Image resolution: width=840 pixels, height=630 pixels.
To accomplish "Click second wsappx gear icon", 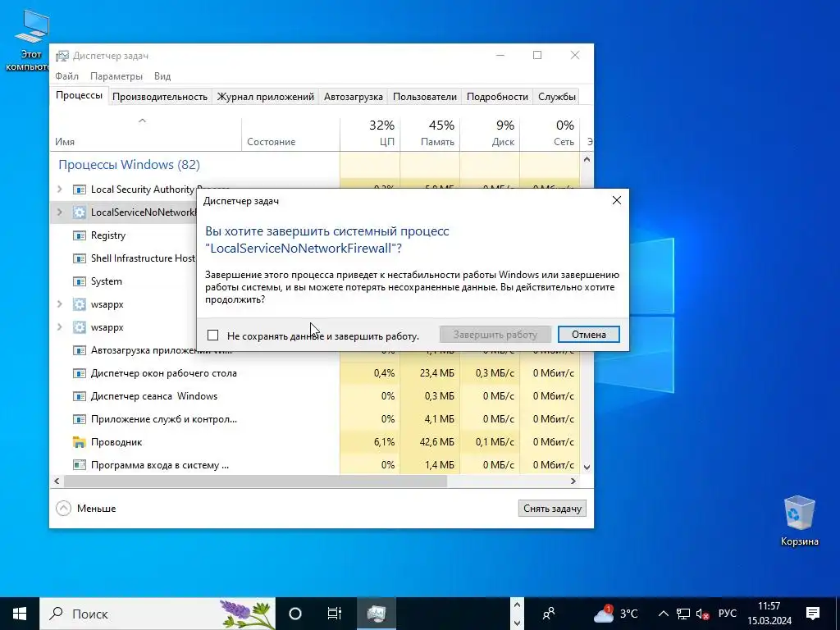I will 80,327.
